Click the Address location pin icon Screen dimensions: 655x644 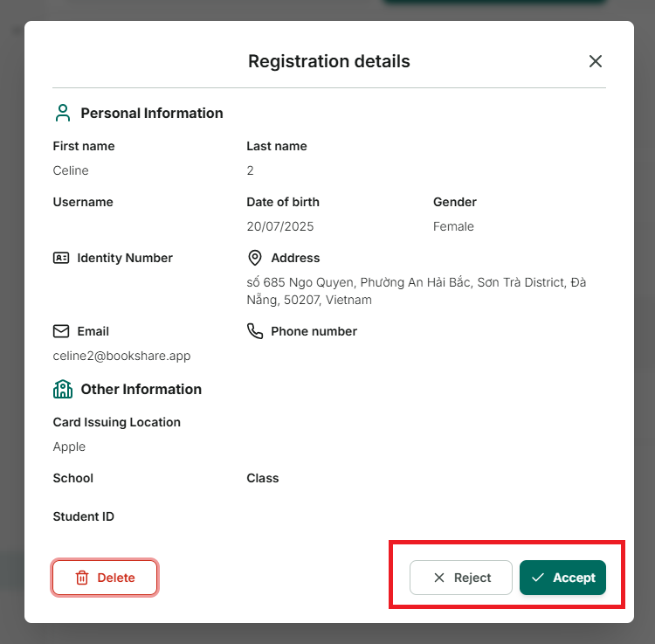pos(255,258)
